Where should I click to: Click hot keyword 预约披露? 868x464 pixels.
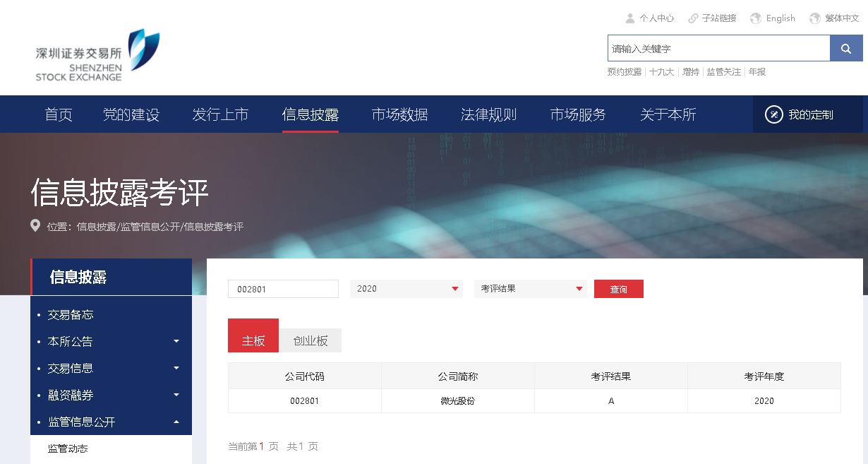click(x=625, y=72)
